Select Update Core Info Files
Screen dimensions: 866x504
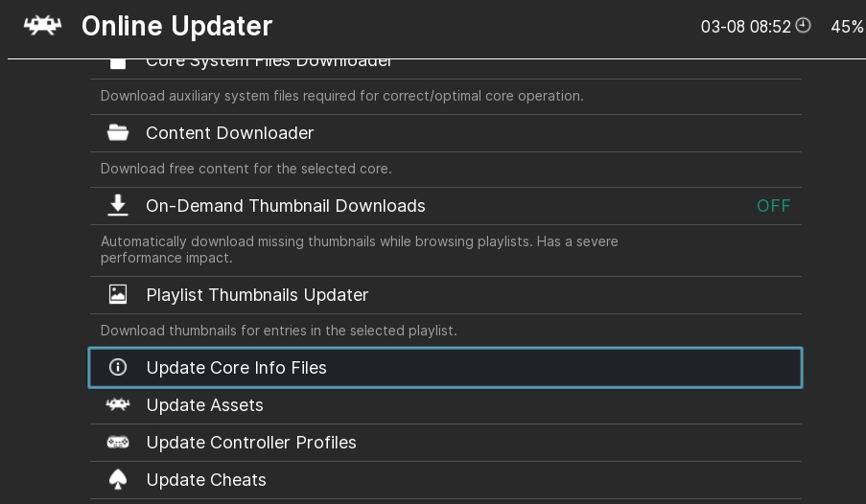[x=237, y=368]
